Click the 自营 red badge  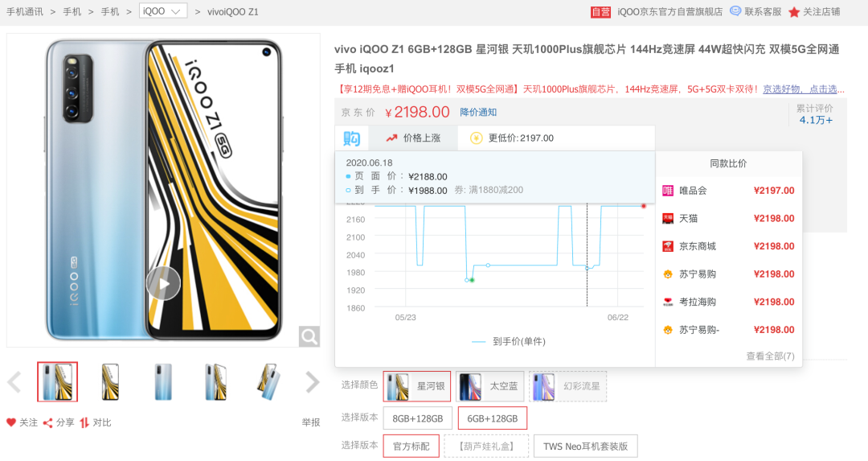pos(600,11)
